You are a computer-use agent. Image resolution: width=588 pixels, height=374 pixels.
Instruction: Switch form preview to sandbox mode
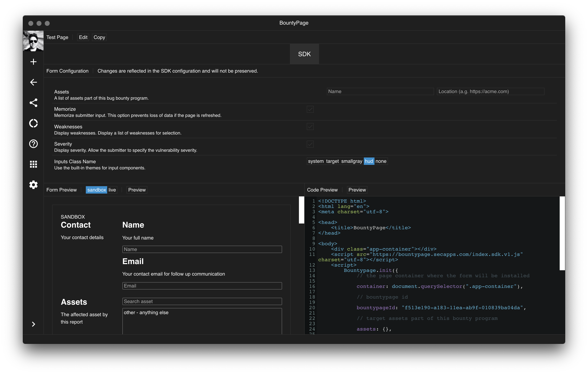(96, 190)
